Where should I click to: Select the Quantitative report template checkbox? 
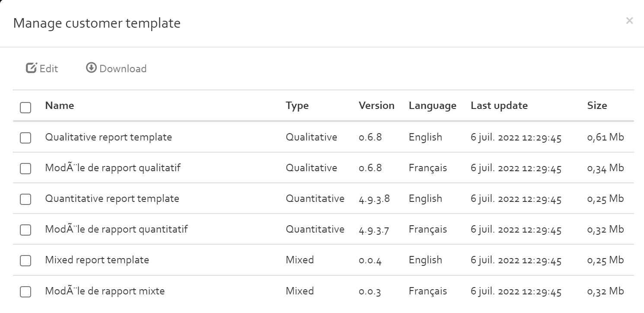(26, 199)
